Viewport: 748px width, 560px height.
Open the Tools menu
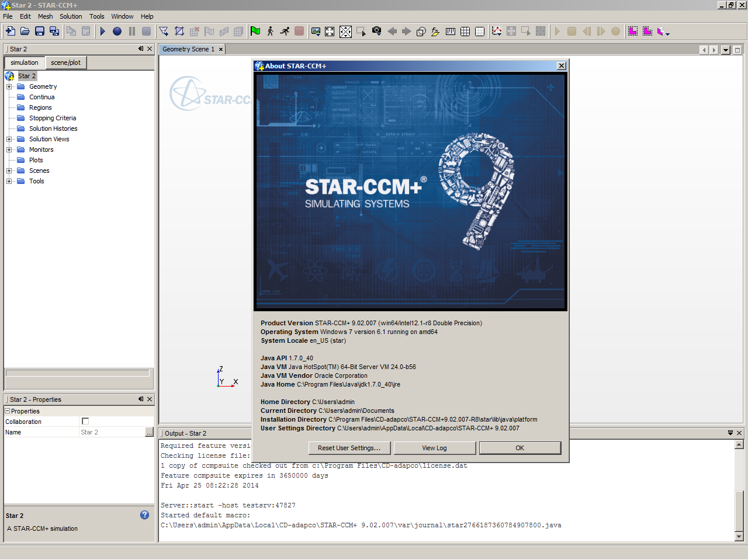[x=97, y=16]
